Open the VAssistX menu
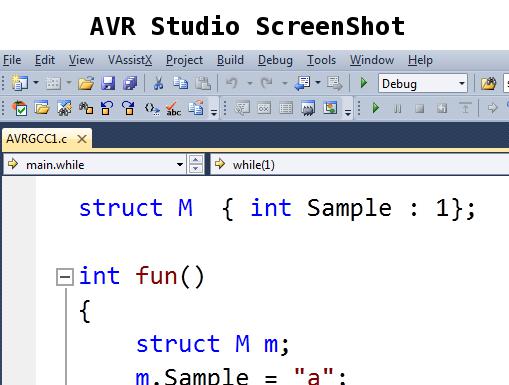 pos(130,60)
